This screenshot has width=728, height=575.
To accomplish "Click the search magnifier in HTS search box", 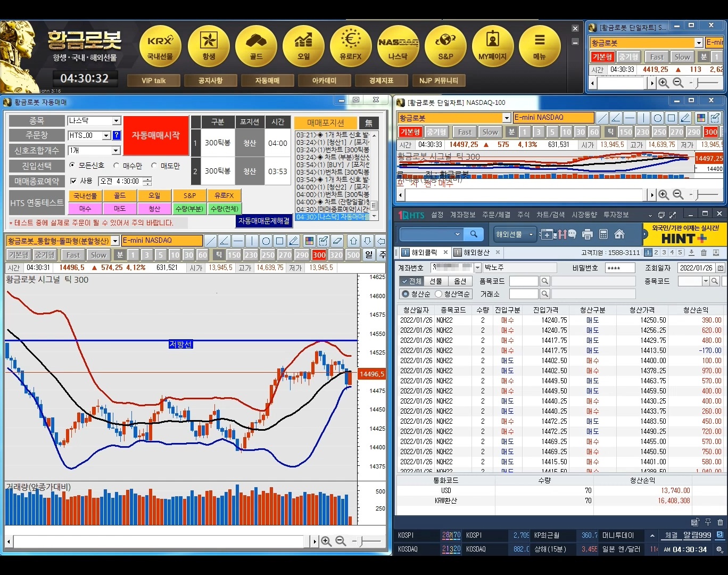I will (474, 234).
